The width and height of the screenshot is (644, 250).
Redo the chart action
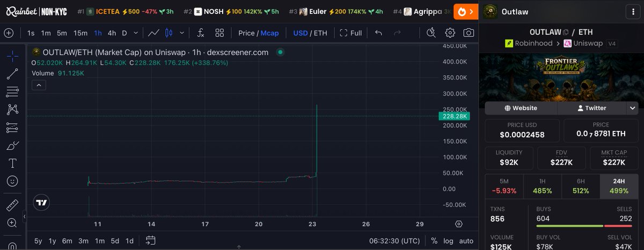(x=397, y=33)
